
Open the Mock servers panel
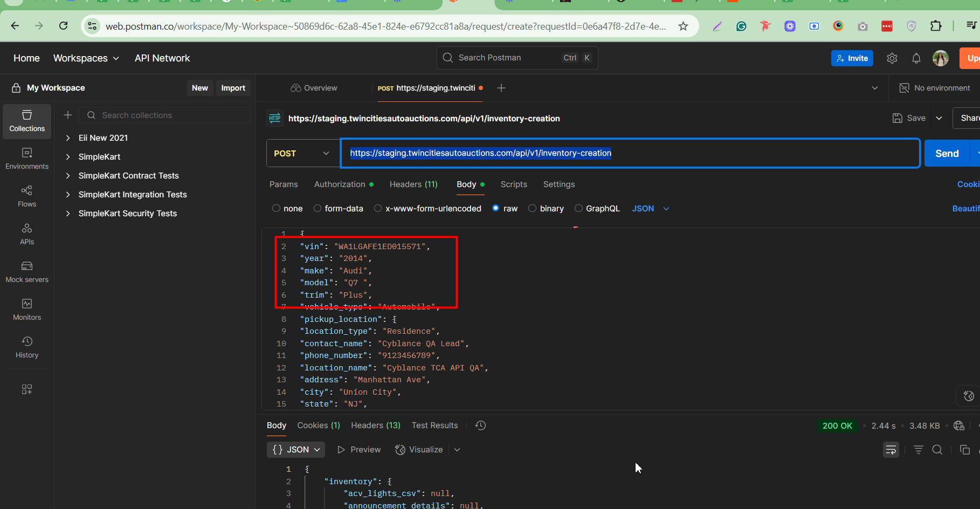pos(27,272)
